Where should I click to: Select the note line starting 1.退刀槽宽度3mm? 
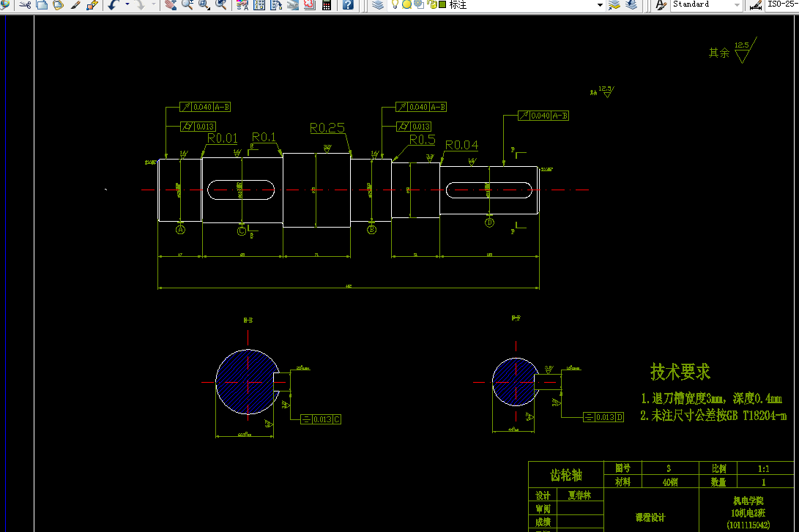tap(711, 398)
